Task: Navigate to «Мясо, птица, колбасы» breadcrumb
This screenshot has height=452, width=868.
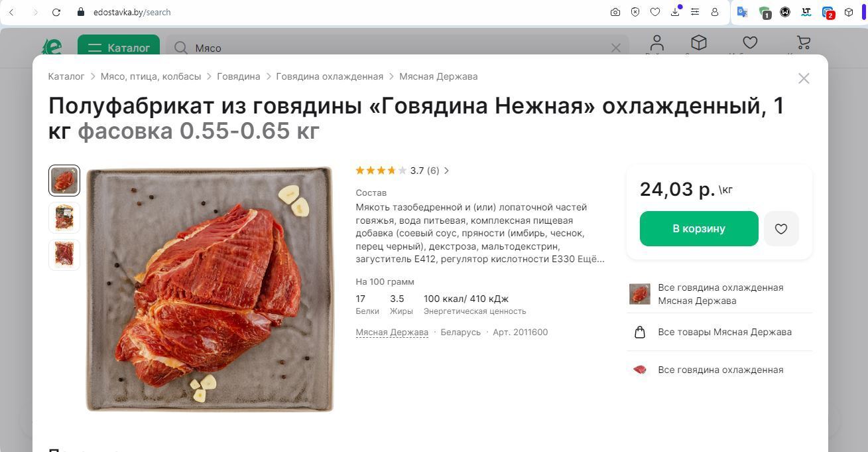Action: point(151,76)
